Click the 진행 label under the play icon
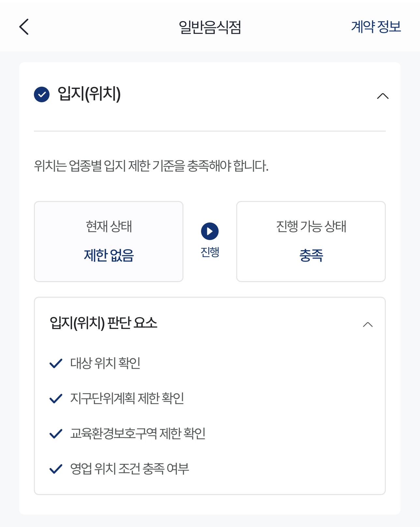 coord(210,252)
